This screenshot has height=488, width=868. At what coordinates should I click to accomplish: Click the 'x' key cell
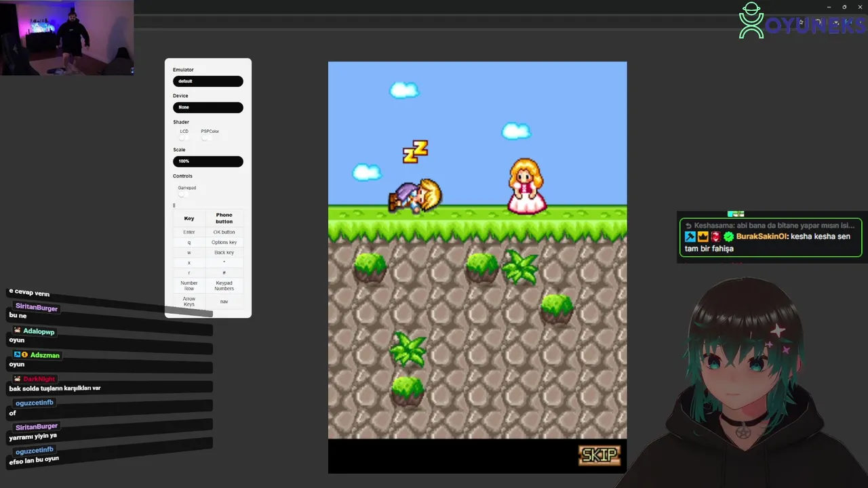[x=189, y=262]
